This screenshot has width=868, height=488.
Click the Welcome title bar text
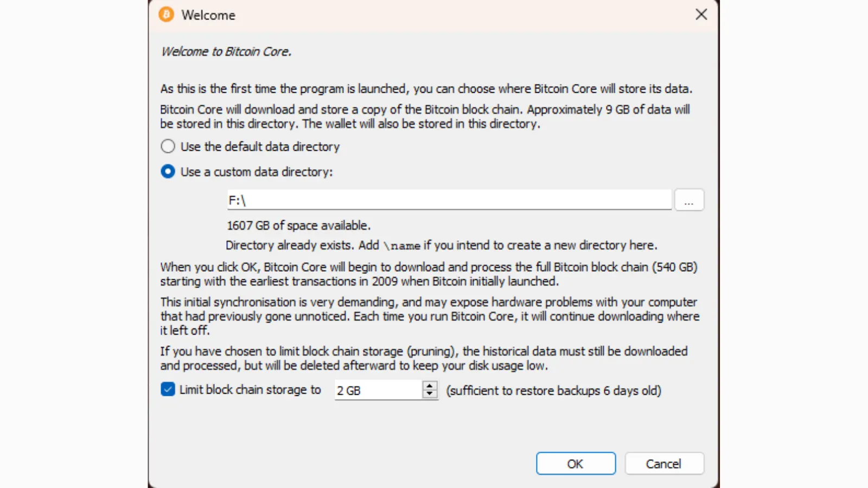click(x=208, y=15)
